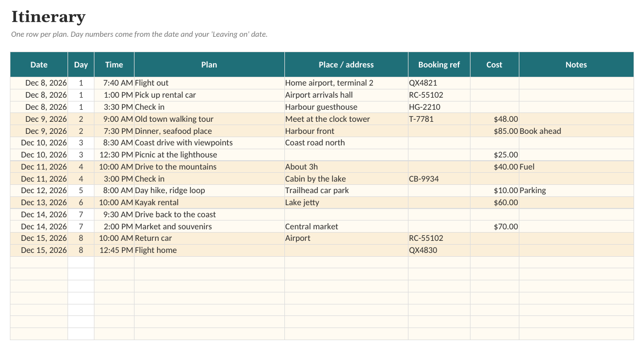Screen dimensions: 644x350
Task: Click 'Airport arrivals hall' cell
Action: click(346, 95)
